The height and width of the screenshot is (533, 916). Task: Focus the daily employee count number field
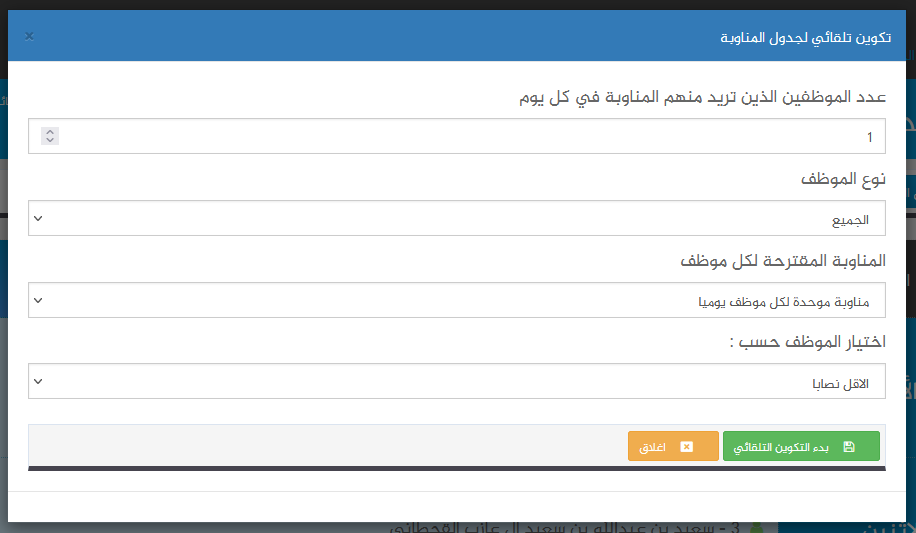click(457, 136)
